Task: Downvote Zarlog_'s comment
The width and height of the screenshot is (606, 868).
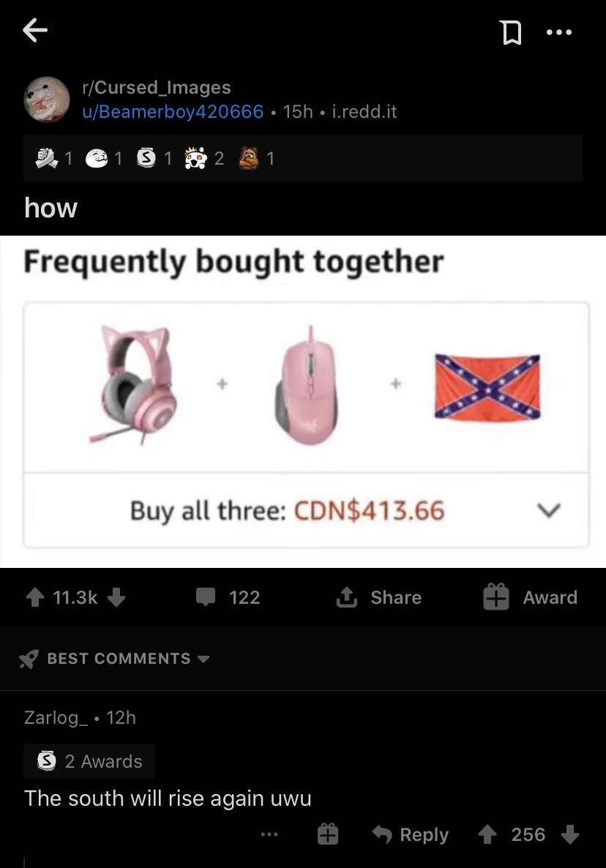Action: click(x=569, y=834)
